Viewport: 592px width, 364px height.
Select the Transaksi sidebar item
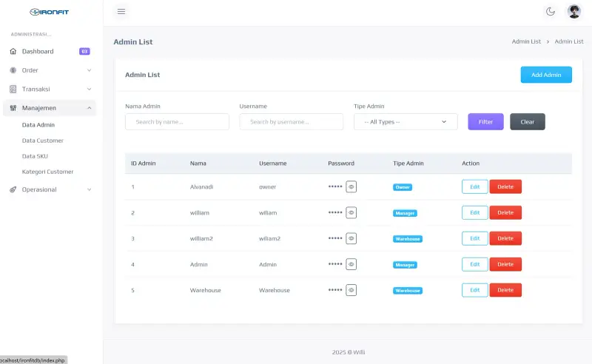pos(50,89)
